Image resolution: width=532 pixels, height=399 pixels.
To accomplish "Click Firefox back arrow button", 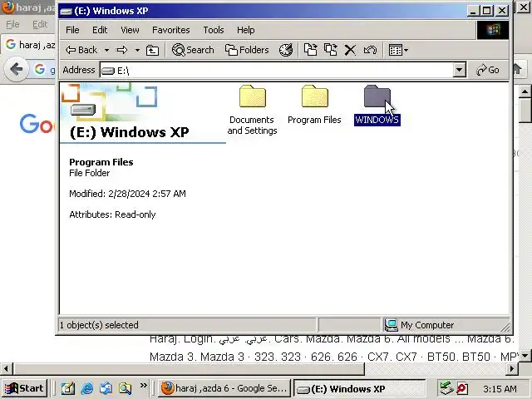I will point(17,70).
